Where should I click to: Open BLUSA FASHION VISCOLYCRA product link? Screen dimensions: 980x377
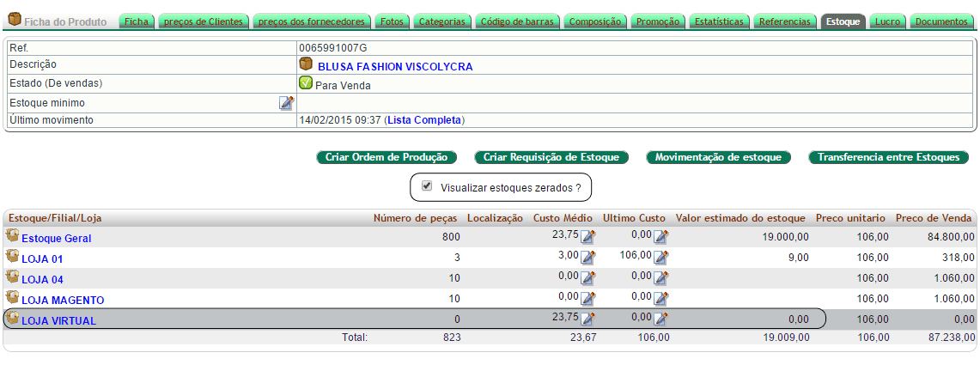point(395,66)
